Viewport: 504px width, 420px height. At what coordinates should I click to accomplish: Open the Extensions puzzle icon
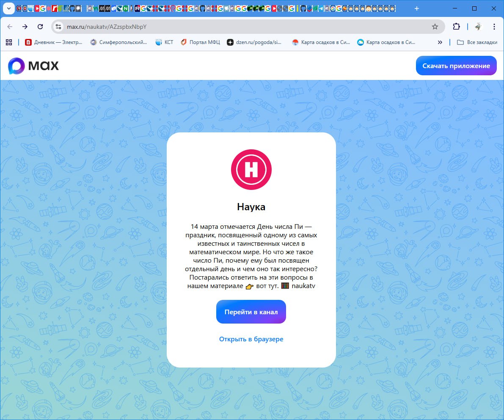click(456, 27)
